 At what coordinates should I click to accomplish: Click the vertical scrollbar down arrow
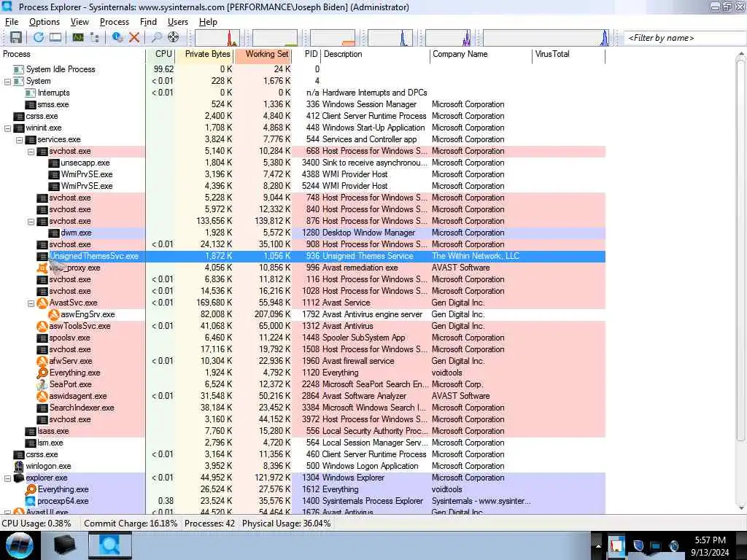coord(741,508)
